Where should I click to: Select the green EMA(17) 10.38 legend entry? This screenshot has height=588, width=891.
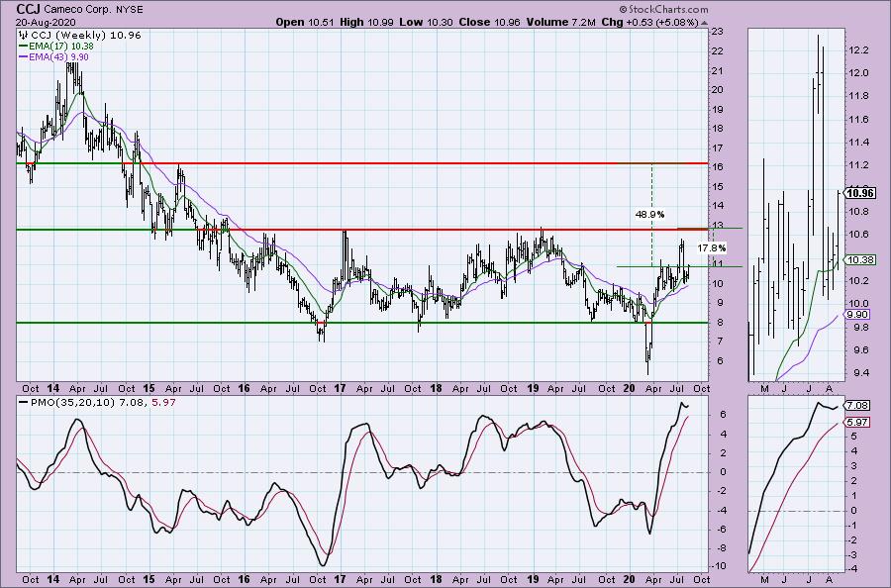(x=55, y=46)
